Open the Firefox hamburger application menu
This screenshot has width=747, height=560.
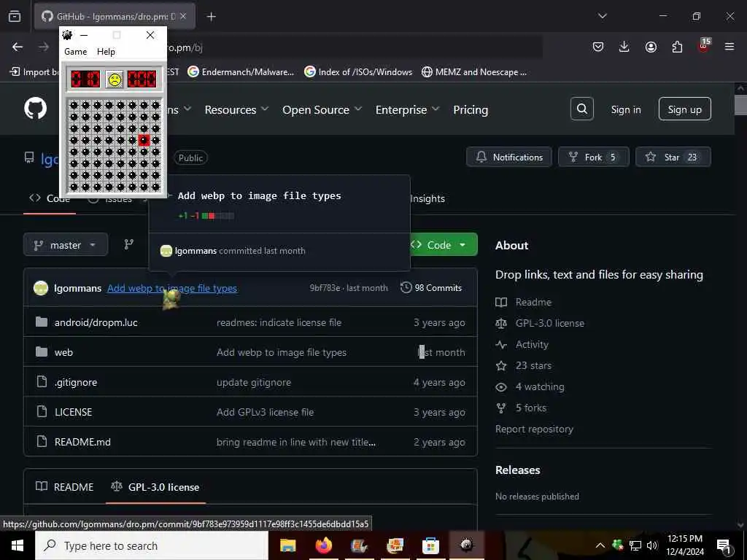click(x=729, y=47)
